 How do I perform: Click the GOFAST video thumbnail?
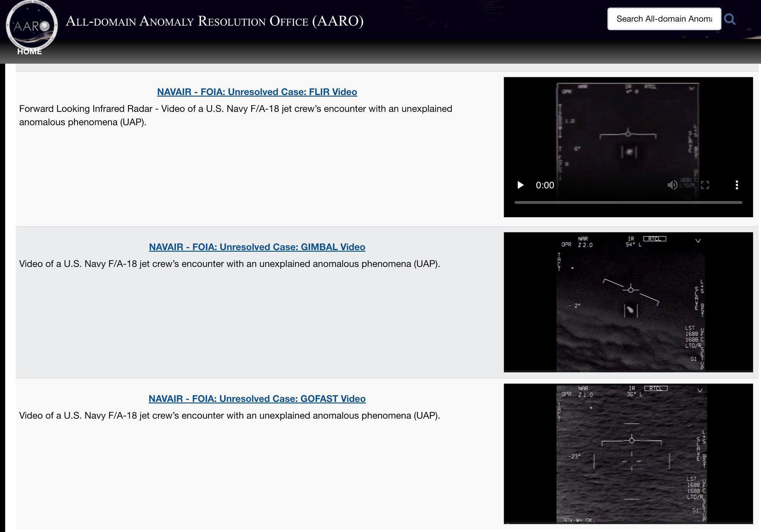pyautogui.click(x=628, y=454)
